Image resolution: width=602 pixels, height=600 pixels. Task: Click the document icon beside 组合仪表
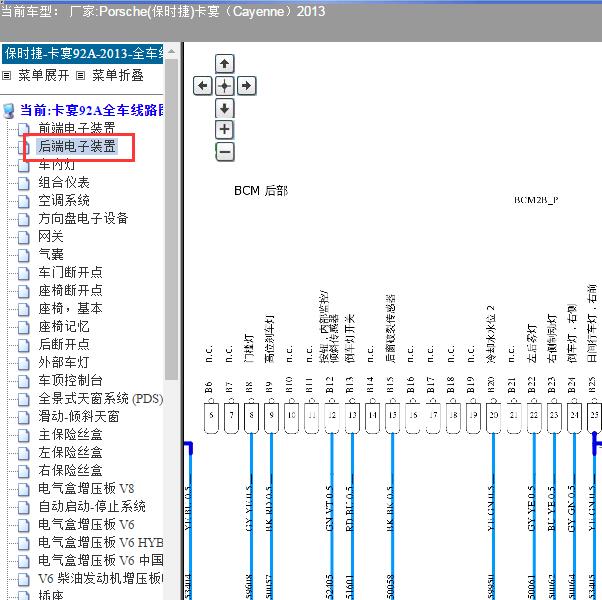[x=23, y=183]
